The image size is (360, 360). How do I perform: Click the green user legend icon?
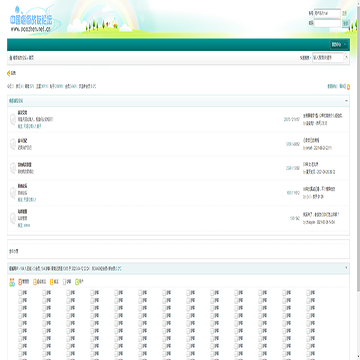pyautogui.click(x=77, y=282)
